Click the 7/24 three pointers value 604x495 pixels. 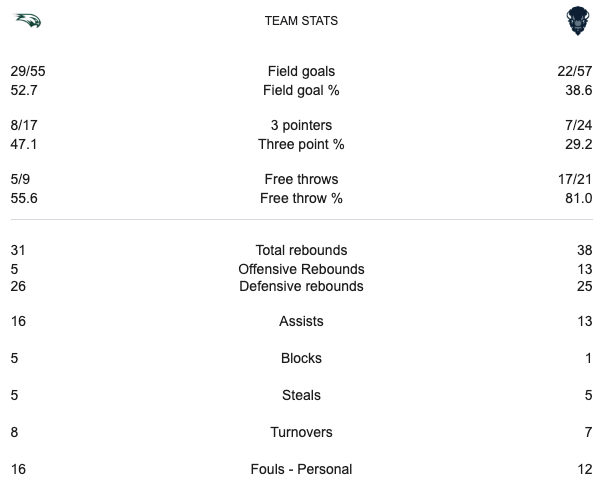click(578, 126)
